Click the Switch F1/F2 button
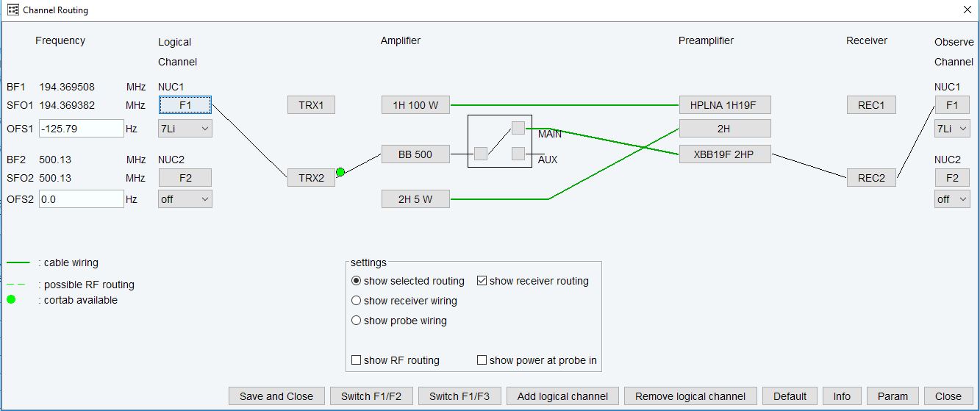The image size is (980, 411). pos(371,396)
